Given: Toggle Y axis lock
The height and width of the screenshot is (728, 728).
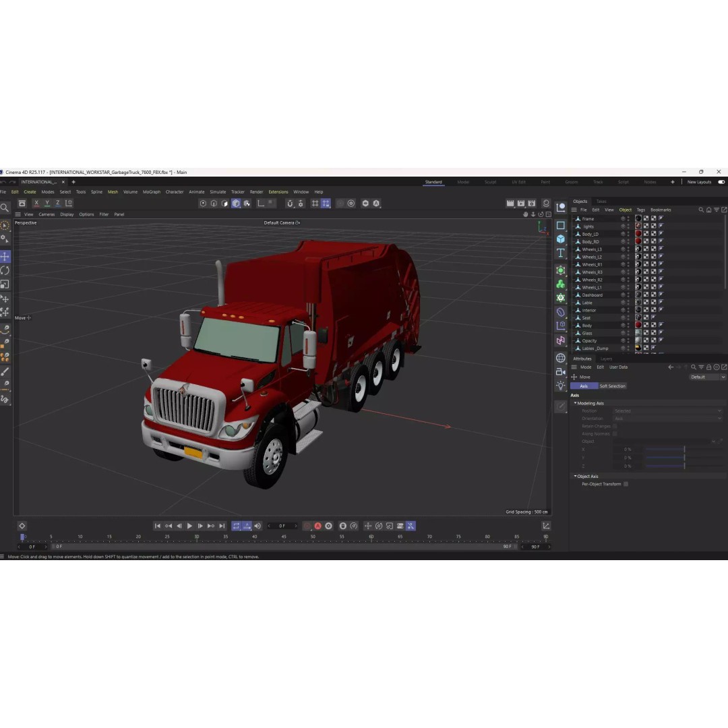Looking at the screenshot, I should (47, 204).
